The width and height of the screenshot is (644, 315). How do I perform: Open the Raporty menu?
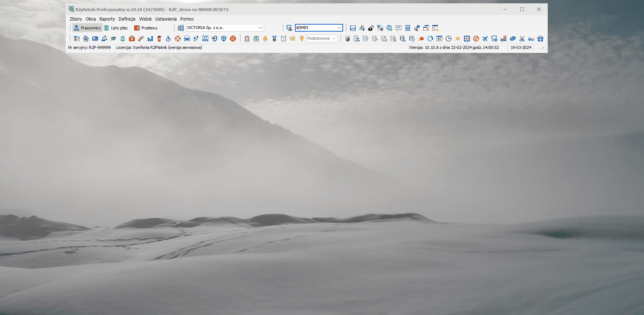point(107,19)
